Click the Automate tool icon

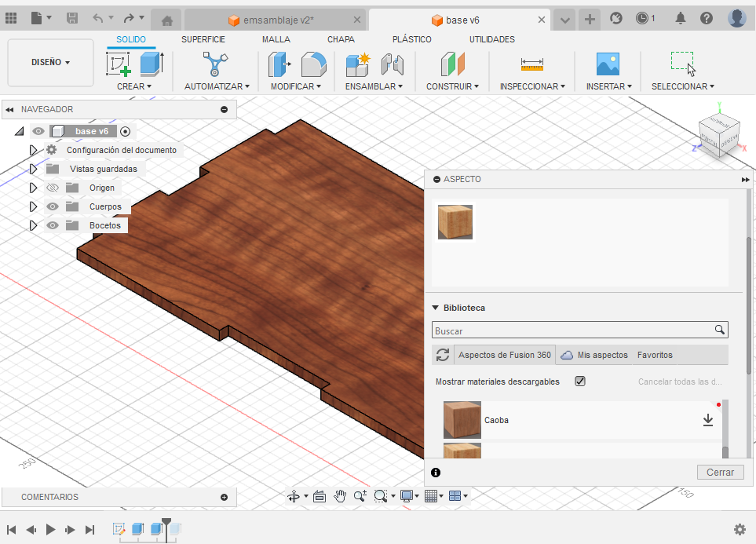click(216, 64)
